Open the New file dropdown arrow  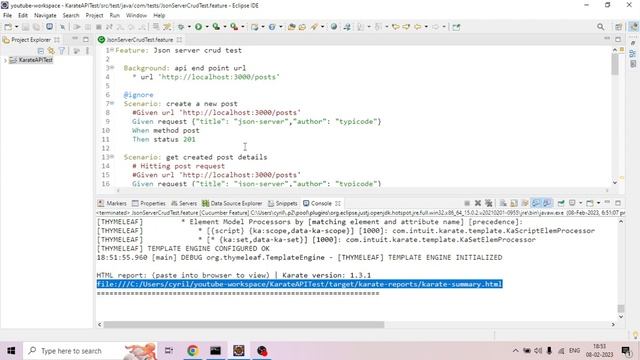click(16, 27)
